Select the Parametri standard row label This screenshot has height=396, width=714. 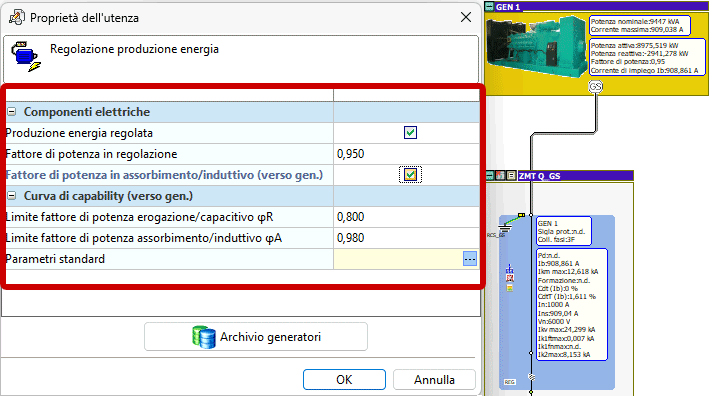pyautogui.click(x=55, y=259)
